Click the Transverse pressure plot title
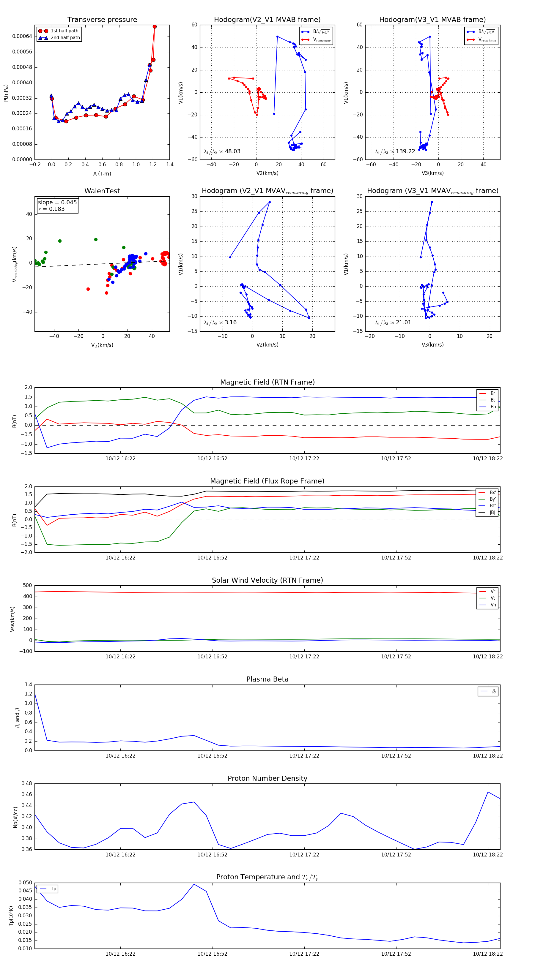Screen dimensions: 535x980 pos(102,20)
